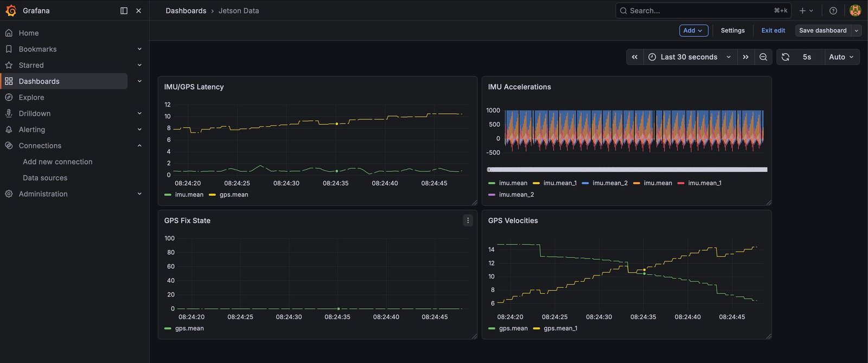The image size is (868, 363).
Task: Toggle gps.mean_1 series in Velocities legend
Action: point(555,328)
